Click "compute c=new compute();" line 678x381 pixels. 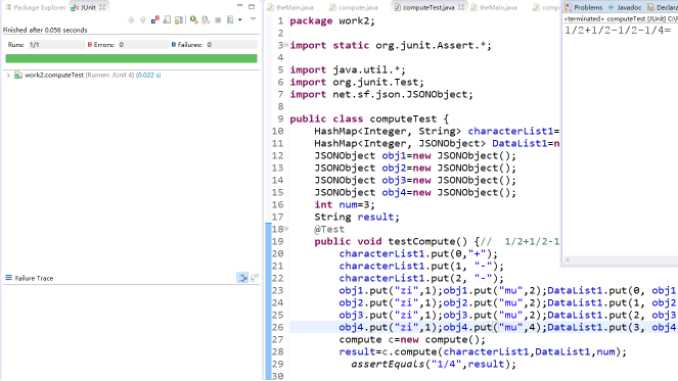click(x=412, y=339)
